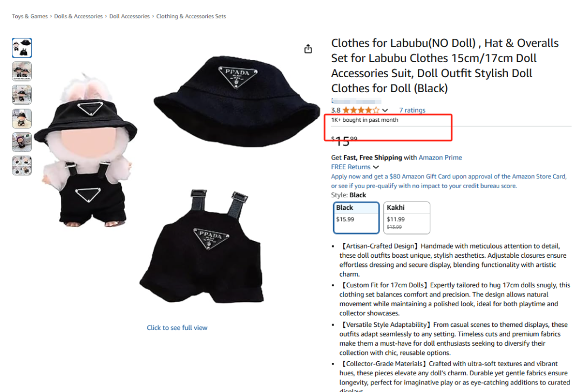Image resolution: width=583 pixels, height=392 pixels.
Task: Click the main product image of hat
Action: pos(236,100)
